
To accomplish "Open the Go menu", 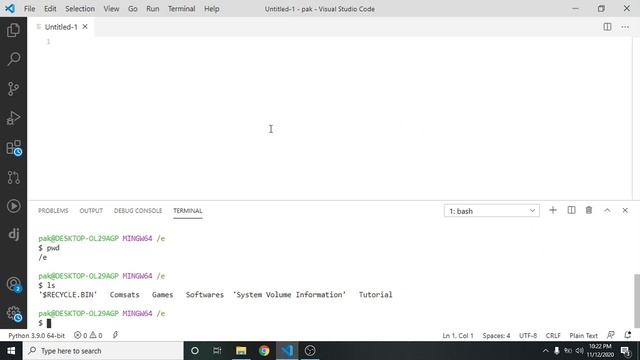I will [133, 9].
